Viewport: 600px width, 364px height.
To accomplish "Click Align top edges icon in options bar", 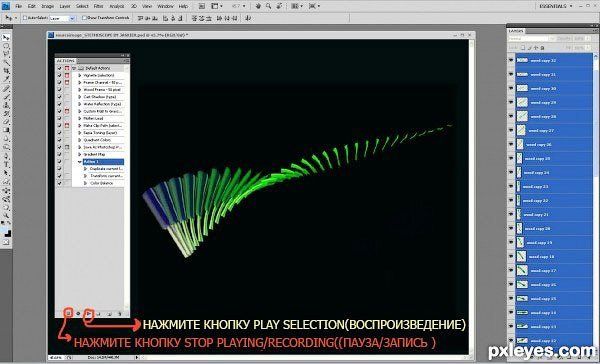I will (140, 18).
